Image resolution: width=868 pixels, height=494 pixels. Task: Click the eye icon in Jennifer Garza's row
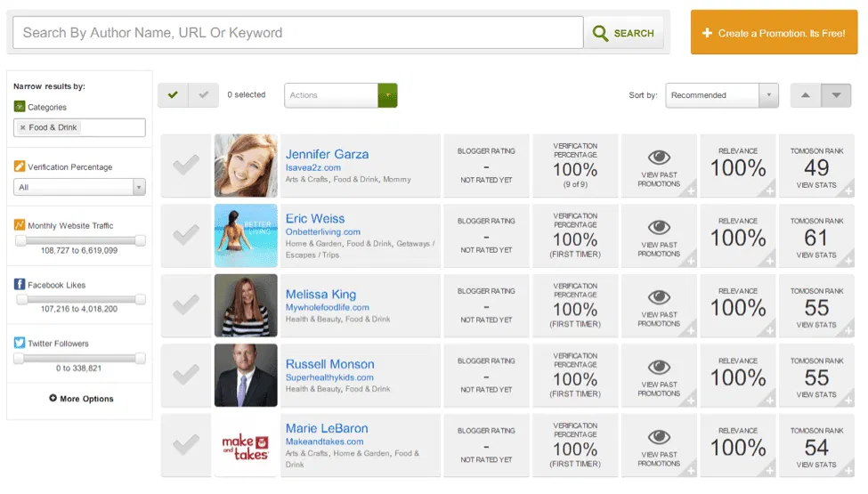659,158
